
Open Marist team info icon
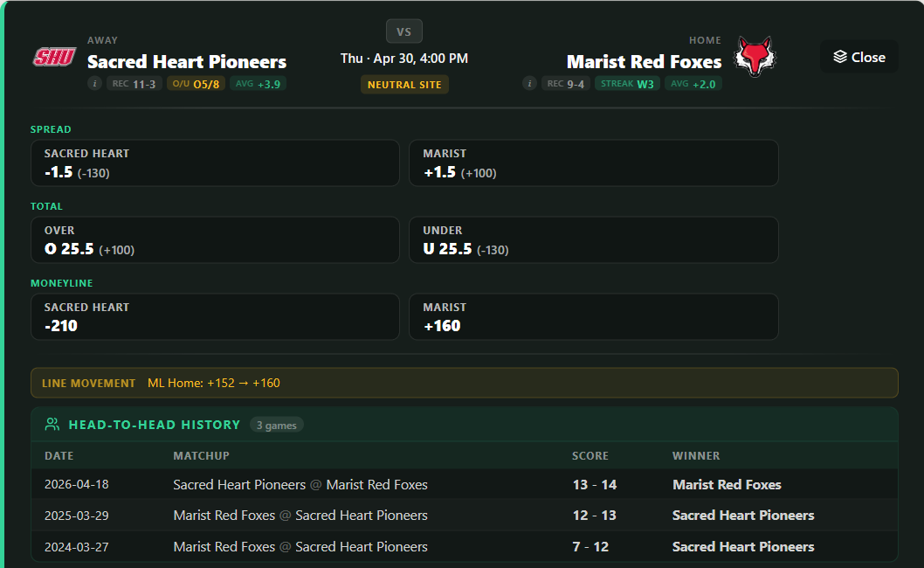tap(529, 83)
